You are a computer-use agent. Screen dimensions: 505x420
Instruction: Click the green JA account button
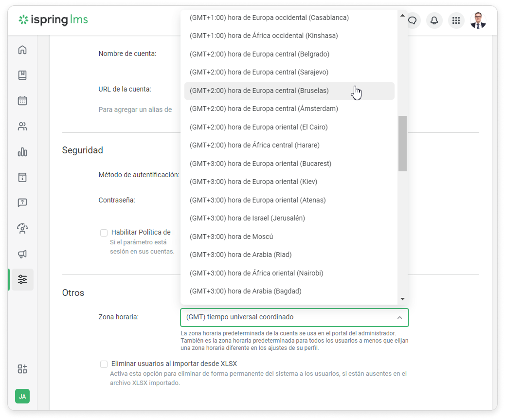pyautogui.click(x=22, y=396)
